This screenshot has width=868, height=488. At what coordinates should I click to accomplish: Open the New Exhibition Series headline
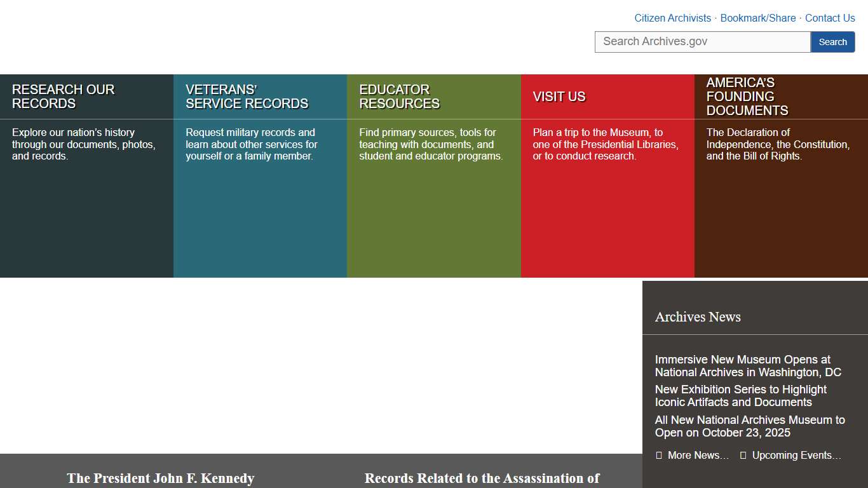click(x=741, y=395)
